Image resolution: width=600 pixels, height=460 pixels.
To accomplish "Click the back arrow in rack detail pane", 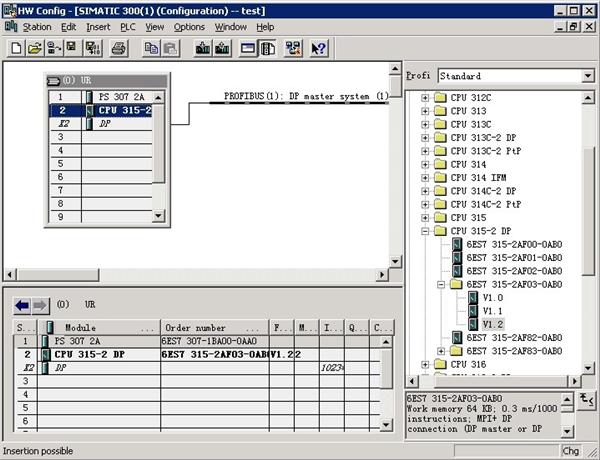I will pyautogui.click(x=22, y=305).
